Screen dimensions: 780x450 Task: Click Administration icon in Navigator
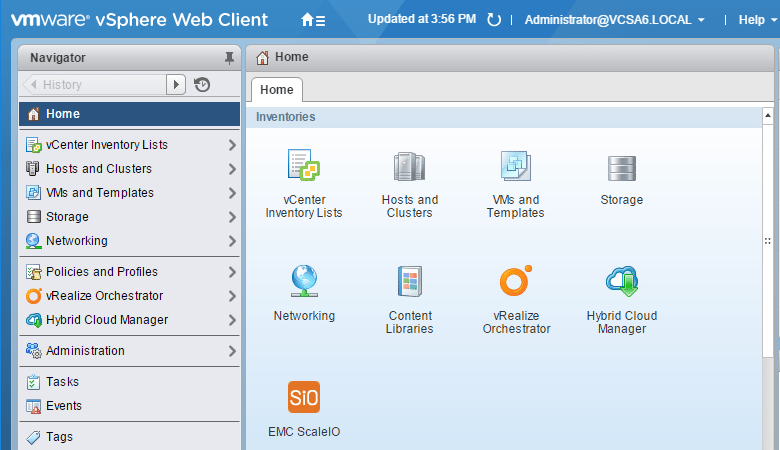point(33,351)
